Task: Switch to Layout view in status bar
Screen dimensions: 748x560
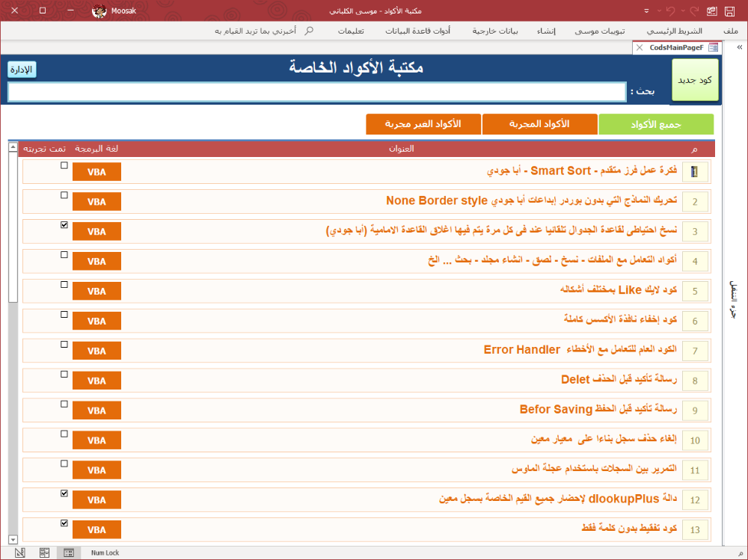Action: point(44,553)
